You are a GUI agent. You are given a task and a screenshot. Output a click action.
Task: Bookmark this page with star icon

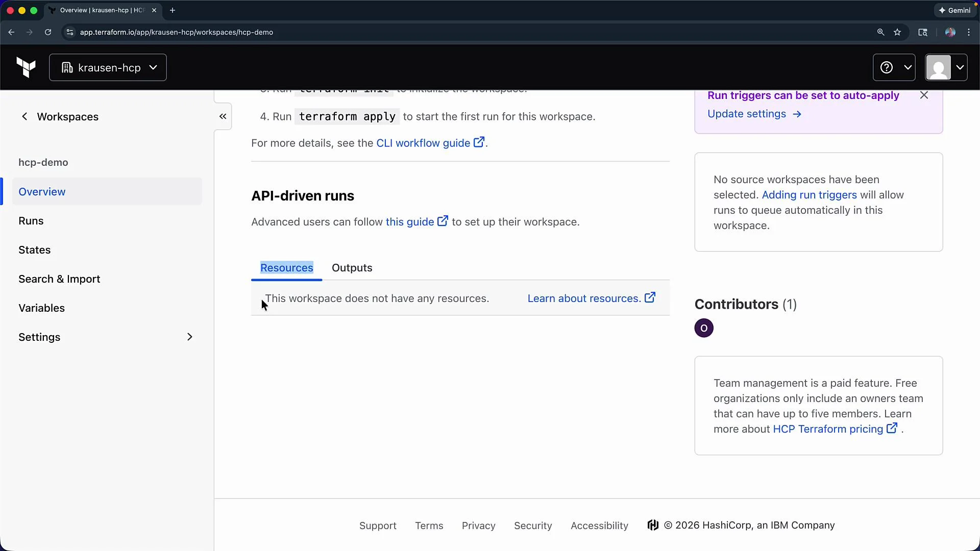pos(897,32)
